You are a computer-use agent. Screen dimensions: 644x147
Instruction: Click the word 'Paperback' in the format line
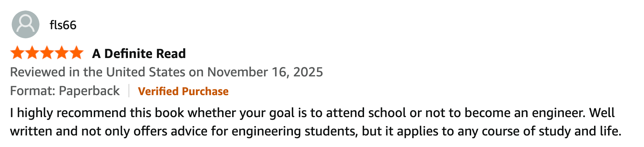[x=89, y=91]
